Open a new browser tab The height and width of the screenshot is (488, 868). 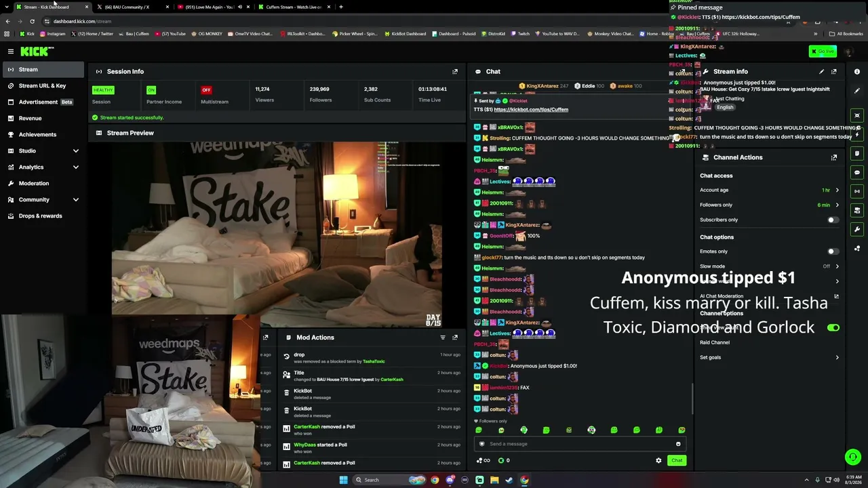pos(341,7)
